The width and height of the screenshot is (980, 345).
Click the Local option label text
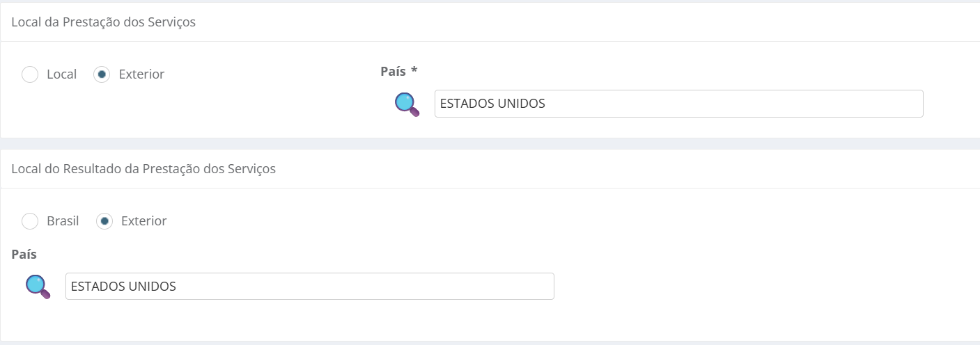(x=61, y=74)
